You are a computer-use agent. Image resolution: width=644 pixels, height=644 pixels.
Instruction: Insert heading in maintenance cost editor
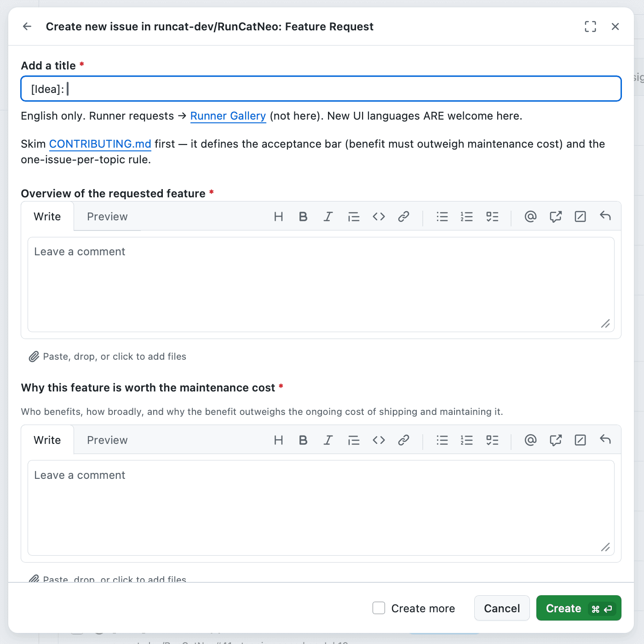pos(278,440)
